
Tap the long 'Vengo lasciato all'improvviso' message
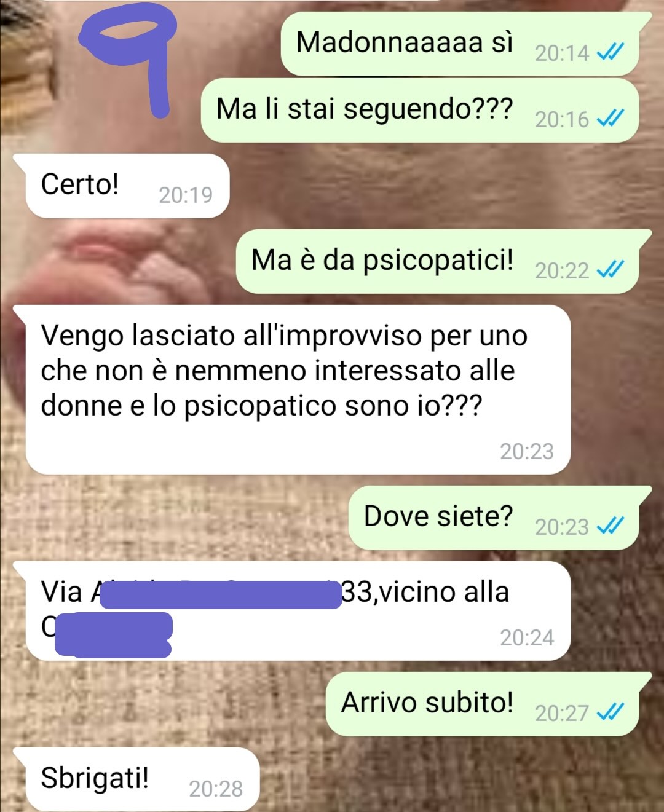292,390
